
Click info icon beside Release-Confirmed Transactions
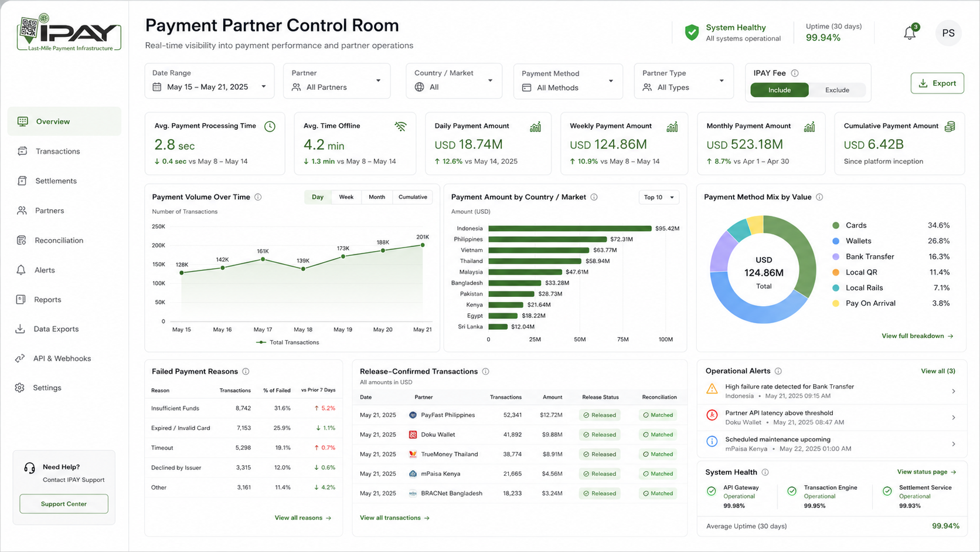pyautogui.click(x=485, y=371)
